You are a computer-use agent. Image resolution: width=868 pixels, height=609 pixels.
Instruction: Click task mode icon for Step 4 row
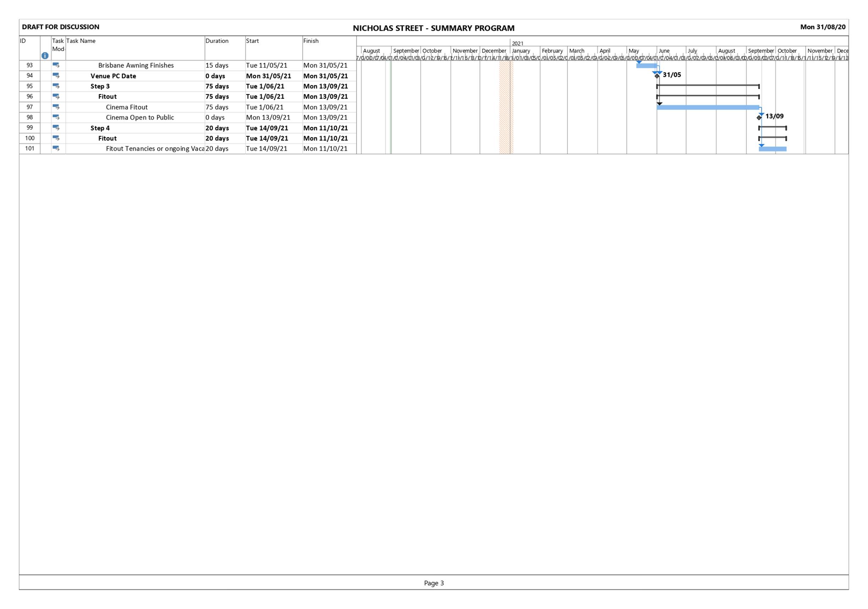56,128
